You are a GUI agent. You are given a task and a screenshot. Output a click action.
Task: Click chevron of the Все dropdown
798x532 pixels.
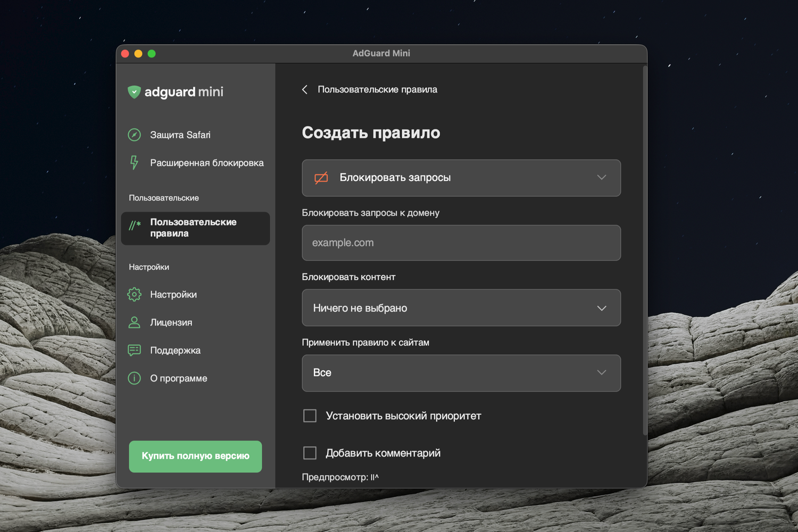click(x=602, y=372)
